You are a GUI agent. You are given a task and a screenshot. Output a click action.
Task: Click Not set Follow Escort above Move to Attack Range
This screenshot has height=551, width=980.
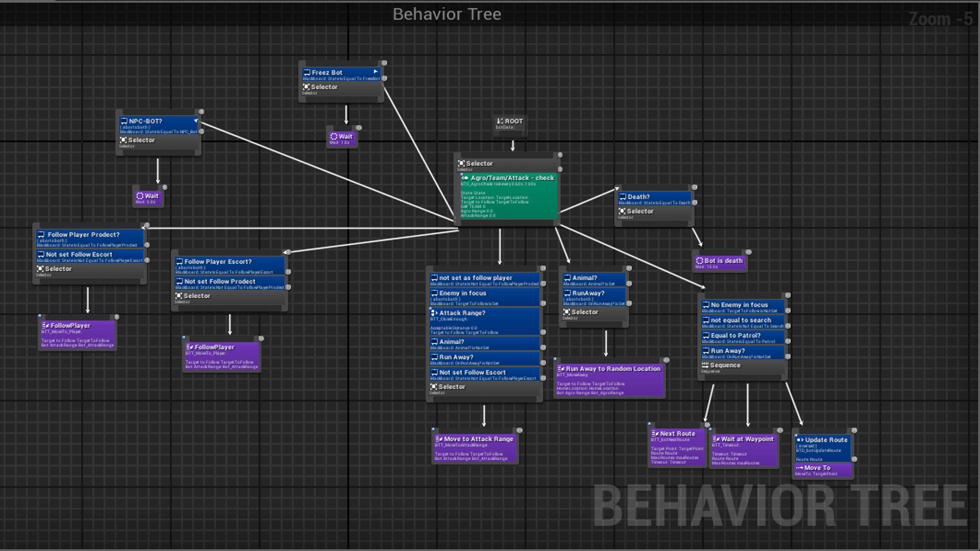pos(484,375)
